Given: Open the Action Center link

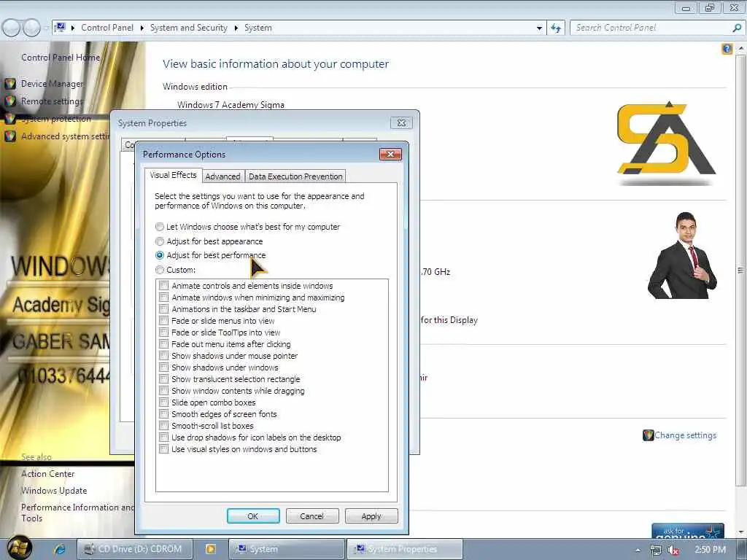Looking at the screenshot, I should coord(47,474).
